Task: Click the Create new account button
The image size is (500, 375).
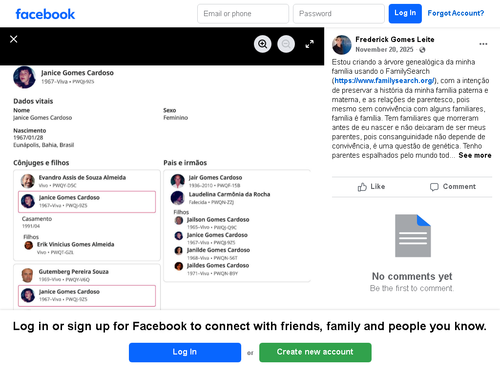Action: click(x=315, y=352)
